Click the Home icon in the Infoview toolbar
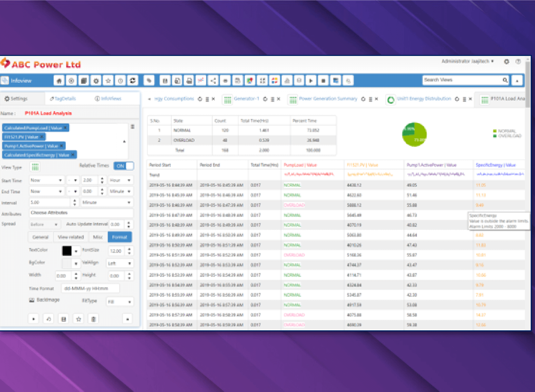535x392 pixels. point(59,81)
